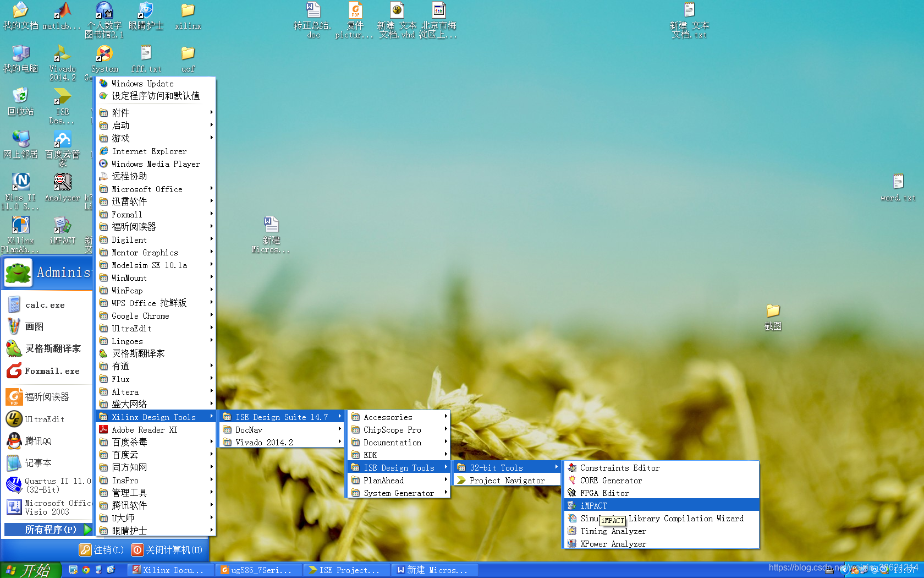Launch XPower Analyzer
This screenshot has width=924, height=578.
point(662,543)
